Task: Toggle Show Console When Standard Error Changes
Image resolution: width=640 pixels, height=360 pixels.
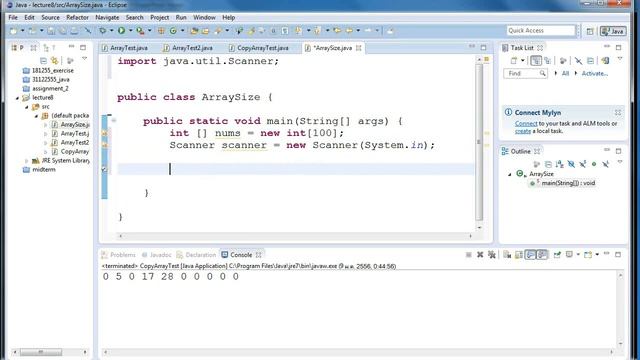Action: point(542,255)
